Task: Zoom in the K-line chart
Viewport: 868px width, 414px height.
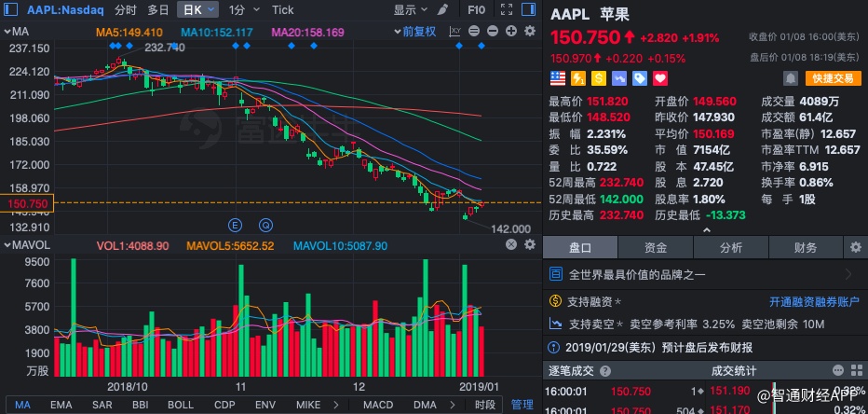Action: tap(511, 31)
